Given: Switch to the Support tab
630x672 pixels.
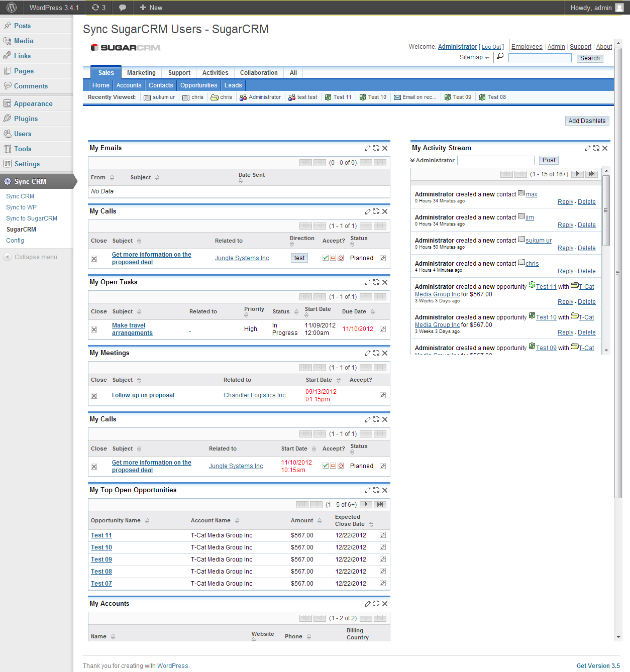Looking at the screenshot, I should pos(179,73).
